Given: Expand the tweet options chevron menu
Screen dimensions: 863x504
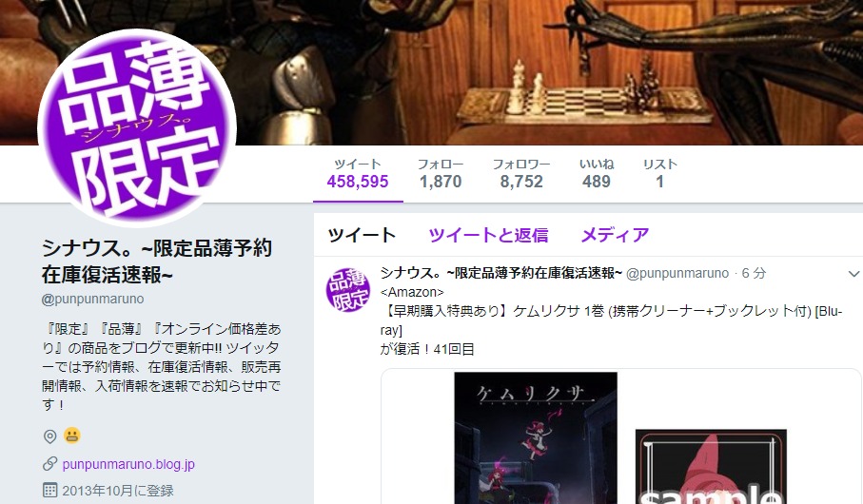Looking at the screenshot, I should click(x=853, y=274).
